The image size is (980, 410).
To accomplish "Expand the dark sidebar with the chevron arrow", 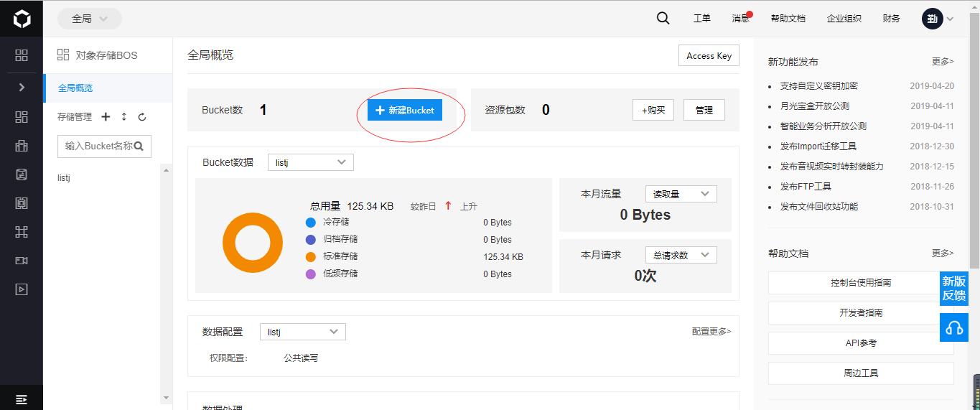I will [22, 87].
